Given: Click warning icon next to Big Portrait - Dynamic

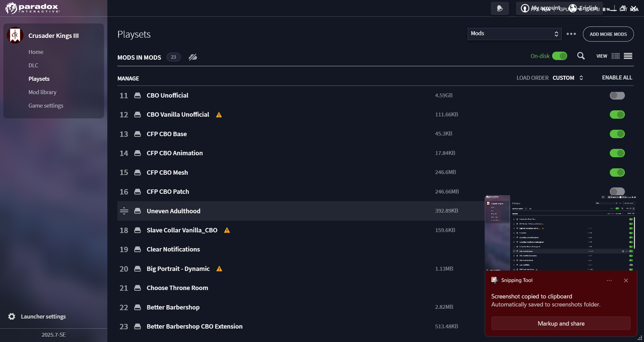Looking at the screenshot, I should click(x=219, y=269).
